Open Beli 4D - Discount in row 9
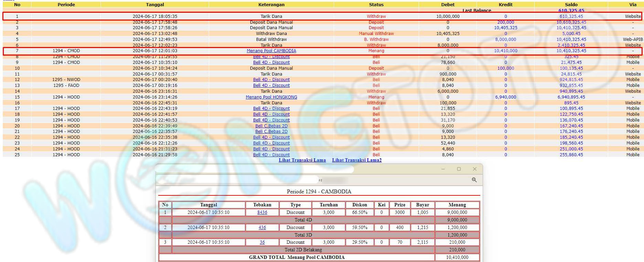644x262 pixels. (x=271, y=62)
